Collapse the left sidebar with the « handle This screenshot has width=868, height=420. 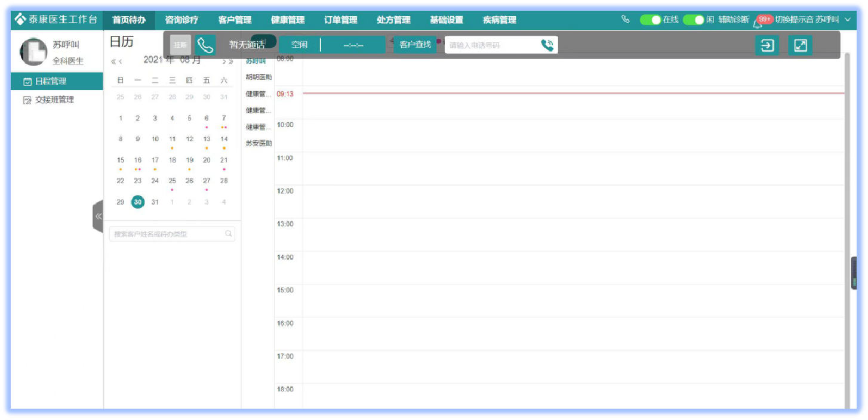point(98,216)
